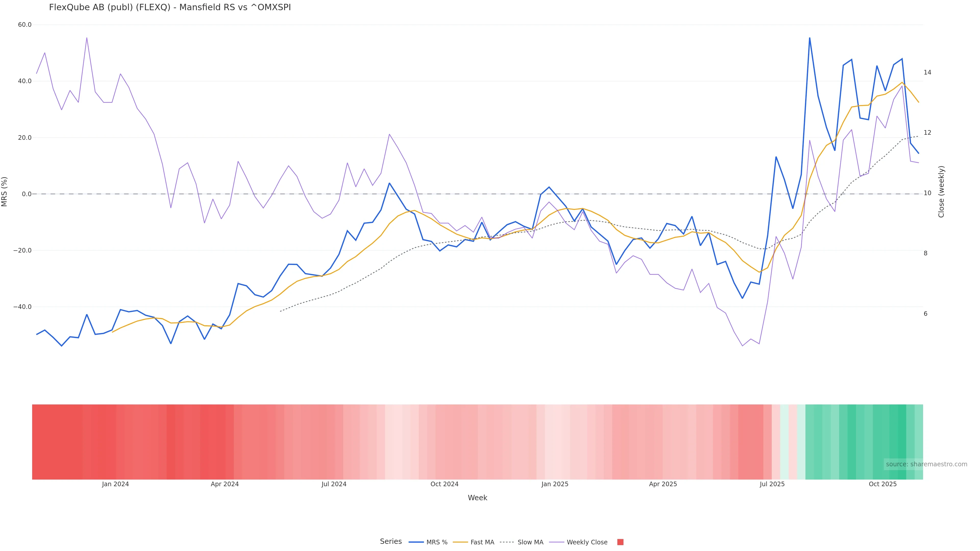Click the Oct 2025 tick label
The width and height of the screenshot is (980, 551).
tap(883, 484)
